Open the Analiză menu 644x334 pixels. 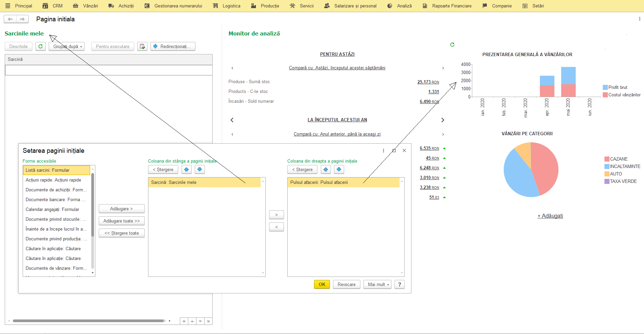[400, 6]
